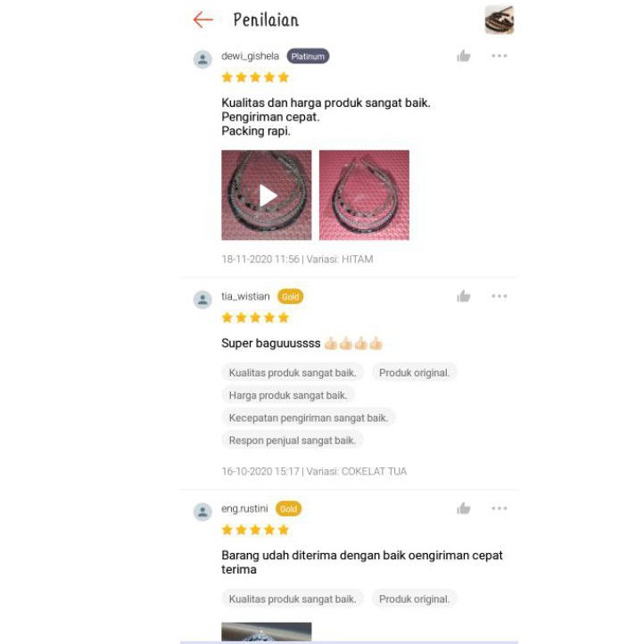Tap the Gold badge next to tia_wistian
Screen dimensions: 644x644
click(x=291, y=296)
